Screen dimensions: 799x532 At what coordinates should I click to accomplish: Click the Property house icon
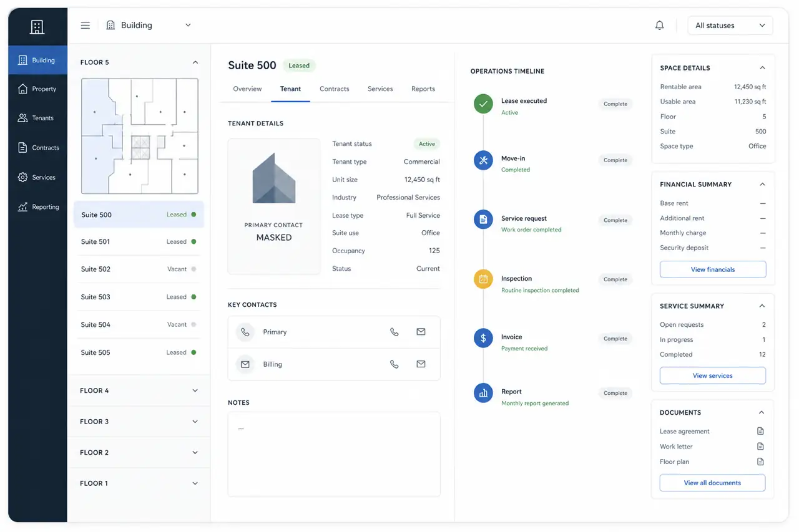click(22, 89)
